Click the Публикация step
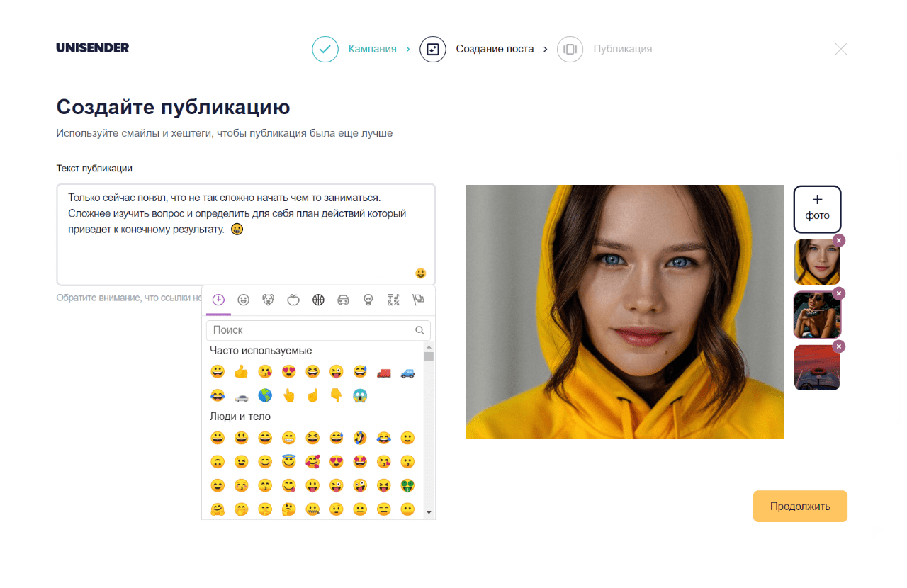This screenshot has height=588, width=907. tap(622, 49)
